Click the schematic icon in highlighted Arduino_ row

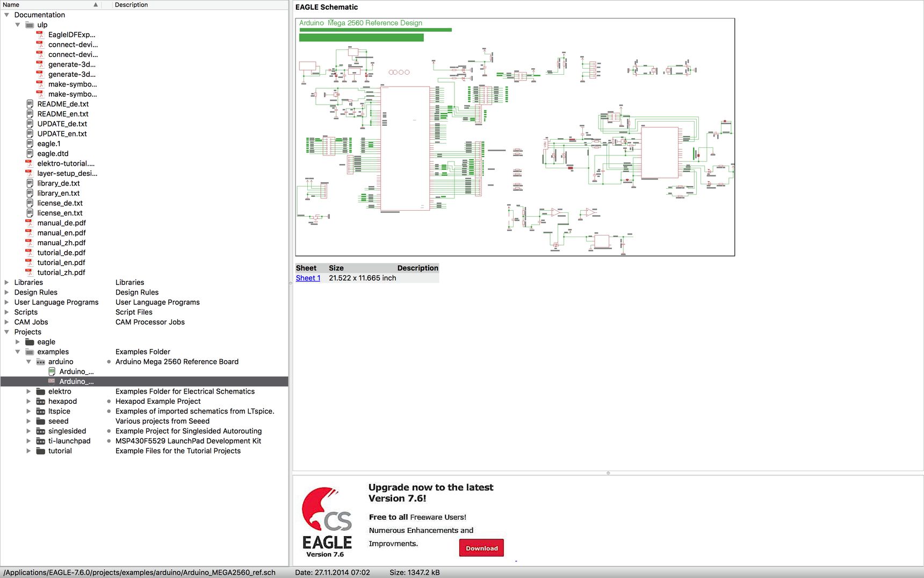pyautogui.click(x=52, y=381)
